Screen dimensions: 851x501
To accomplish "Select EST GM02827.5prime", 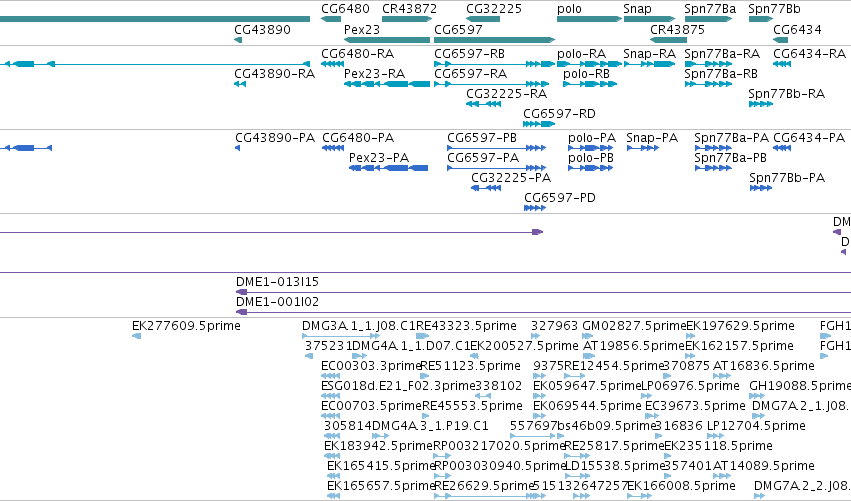I will pos(634,326).
